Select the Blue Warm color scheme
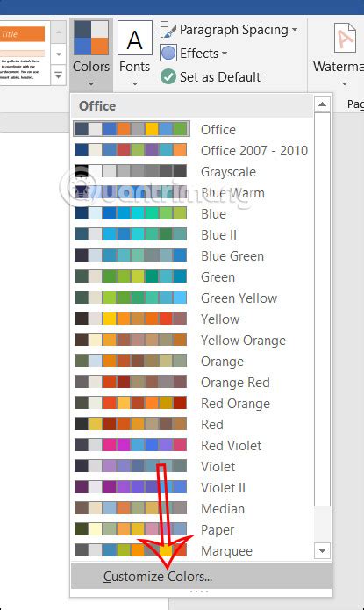The image size is (364, 610). (192, 192)
